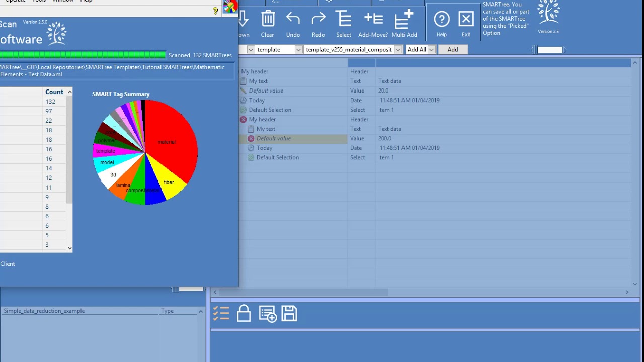Click the red X icon on second My header
644x362 pixels.
pos(244,119)
